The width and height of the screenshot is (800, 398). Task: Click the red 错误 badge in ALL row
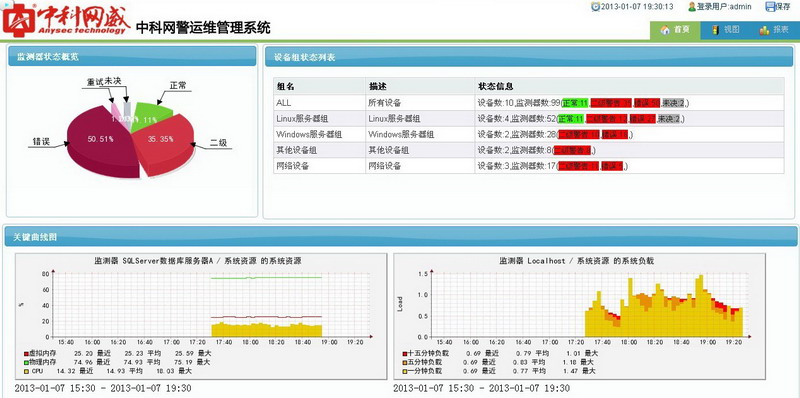click(x=647, y=103)
